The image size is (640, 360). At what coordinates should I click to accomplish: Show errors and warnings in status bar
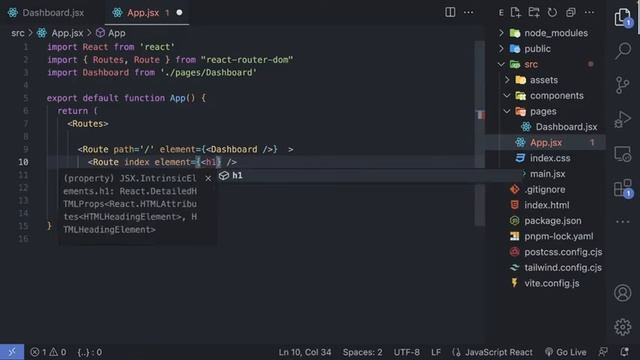[48, 352]
